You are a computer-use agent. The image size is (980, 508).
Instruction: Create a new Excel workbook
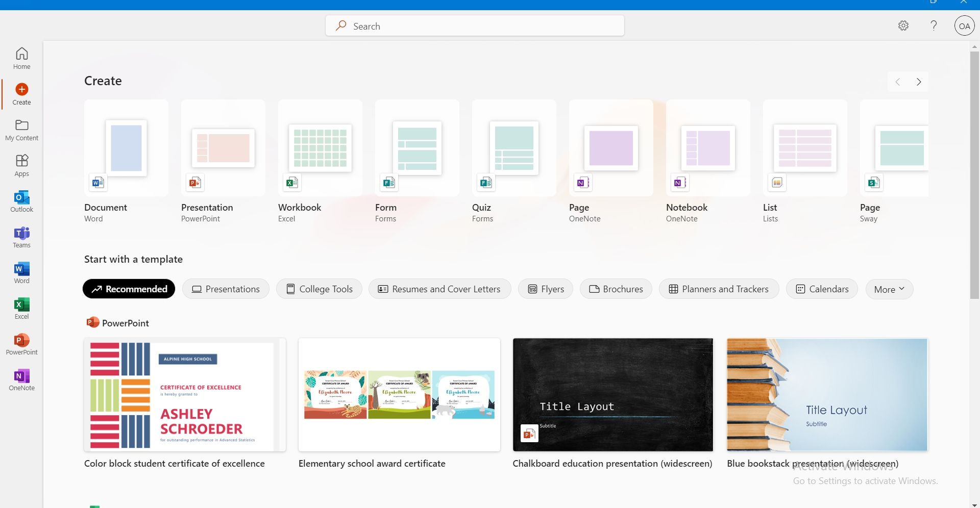pyautogui.click(x=320, y=148)
